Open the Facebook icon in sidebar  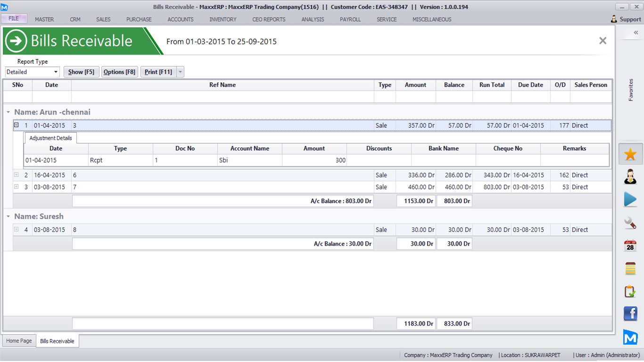630,313
